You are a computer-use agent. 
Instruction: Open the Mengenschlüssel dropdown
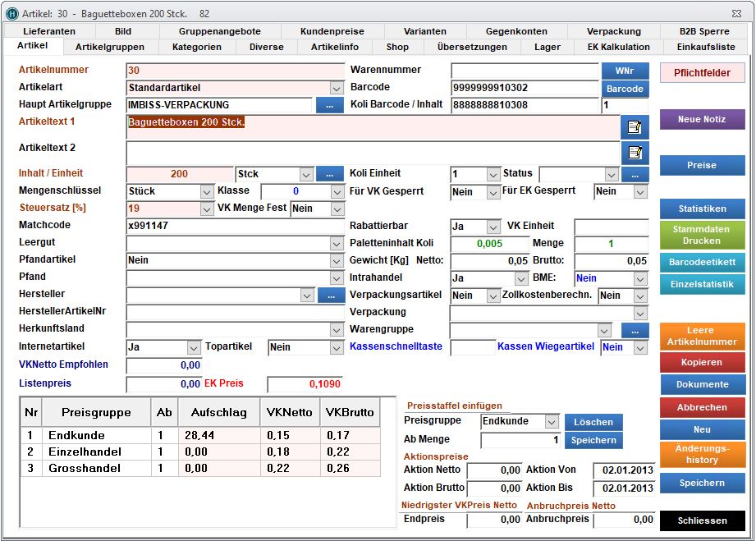click(x=207, y=191)
